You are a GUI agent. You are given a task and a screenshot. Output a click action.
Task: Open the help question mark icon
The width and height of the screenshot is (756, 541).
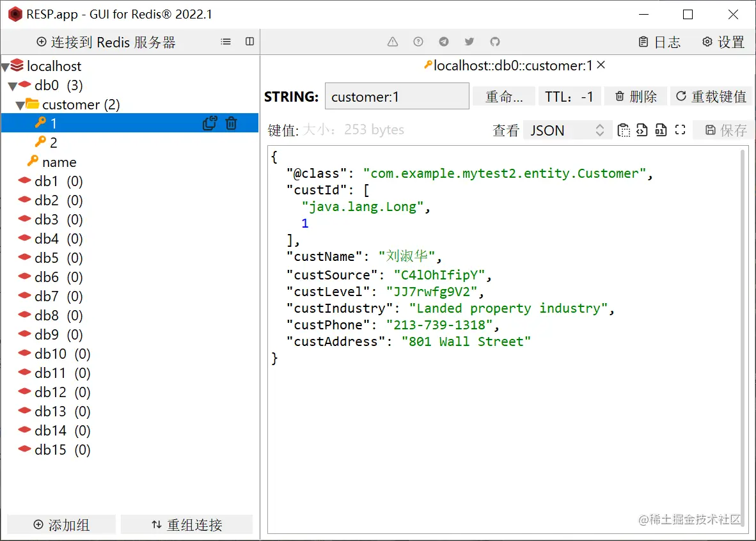pyautogui.click(x=418, y=42)
